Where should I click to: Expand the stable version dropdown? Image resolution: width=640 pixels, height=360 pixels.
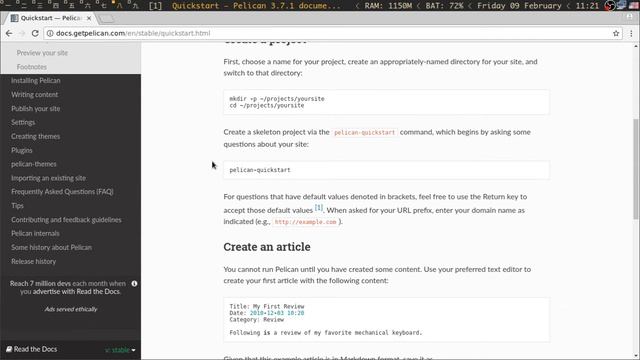[120, 350]
